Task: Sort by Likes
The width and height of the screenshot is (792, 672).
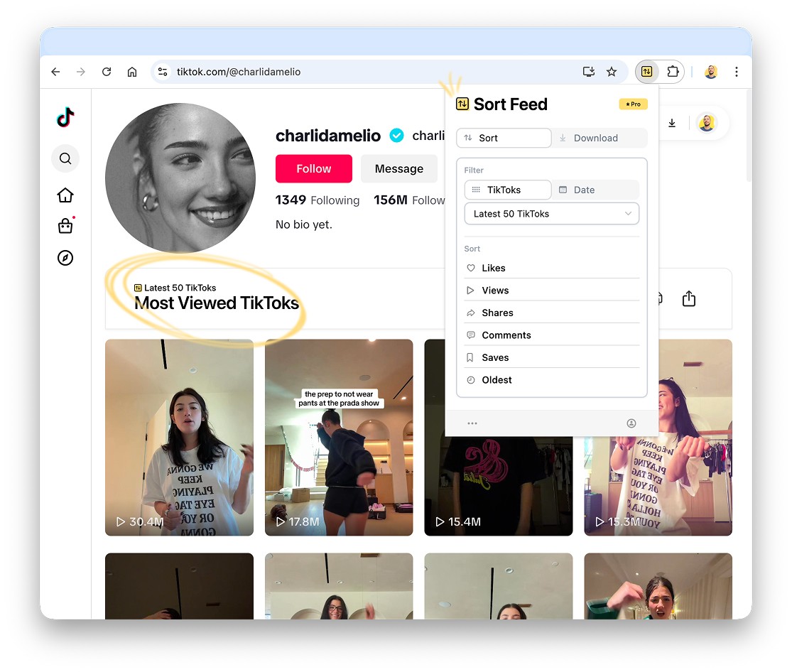Action: click(x=552, y=268)
